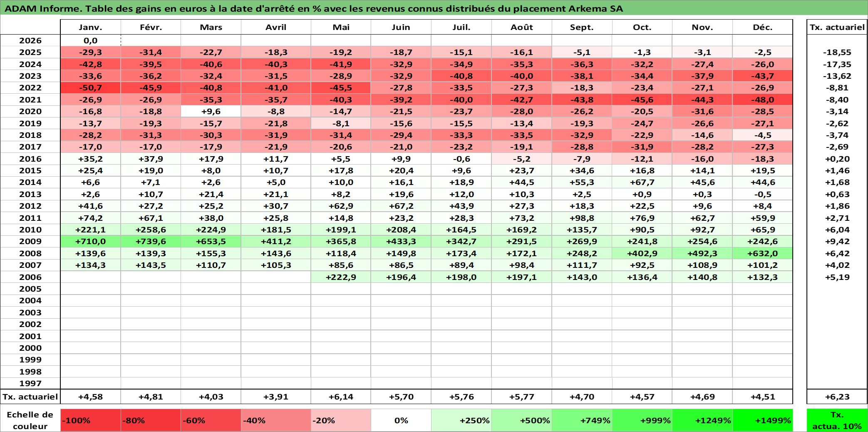Click the 'Août' column header
Image resolution: width=868 pixels, height=432 pixels.
click(522, 27)
